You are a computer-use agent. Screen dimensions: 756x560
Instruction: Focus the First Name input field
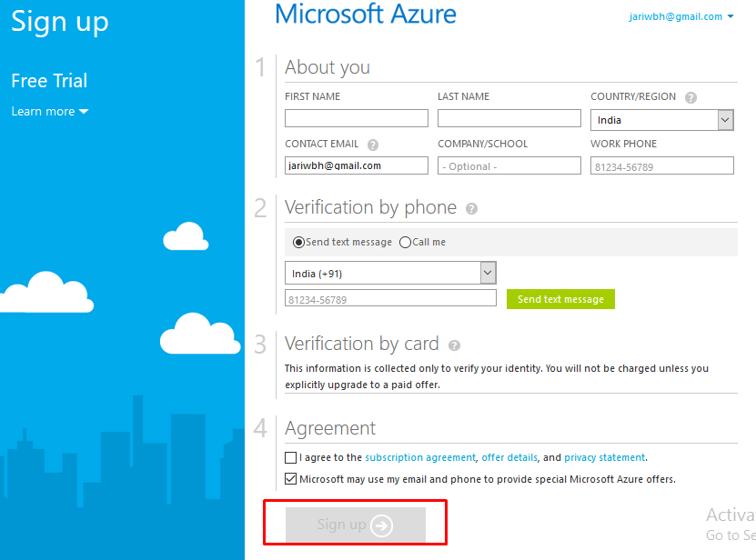point(357,118)
